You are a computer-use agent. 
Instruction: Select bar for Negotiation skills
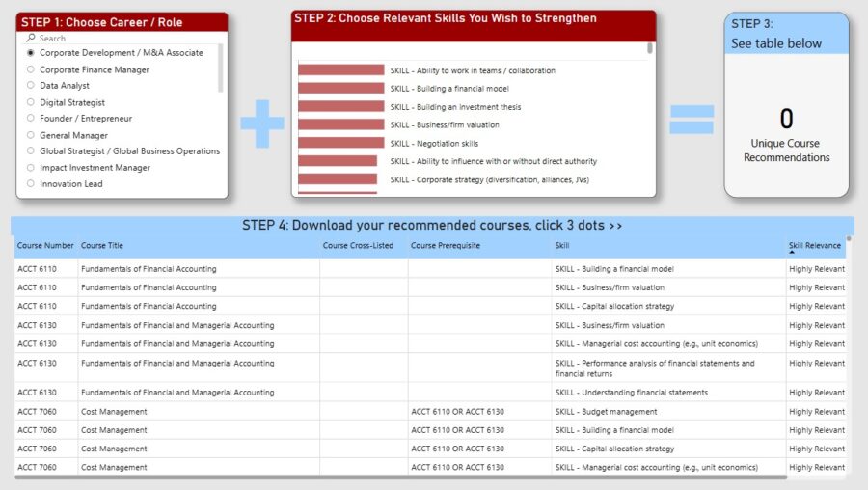click(341, 143)
